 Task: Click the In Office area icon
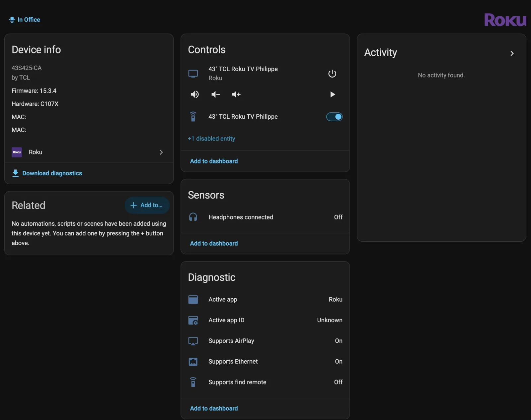(12, 20)
